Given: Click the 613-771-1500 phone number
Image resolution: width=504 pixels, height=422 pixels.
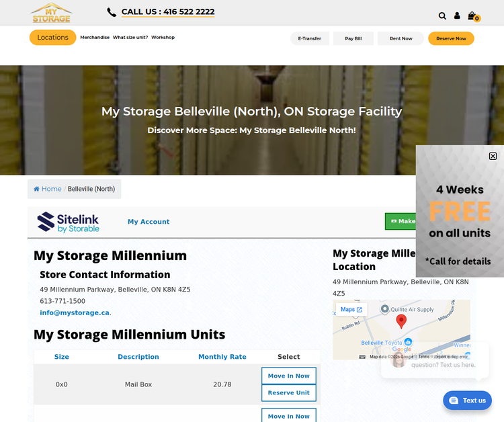Looking at the screenshot, I should pyautogui.click(x=62, y=301).
